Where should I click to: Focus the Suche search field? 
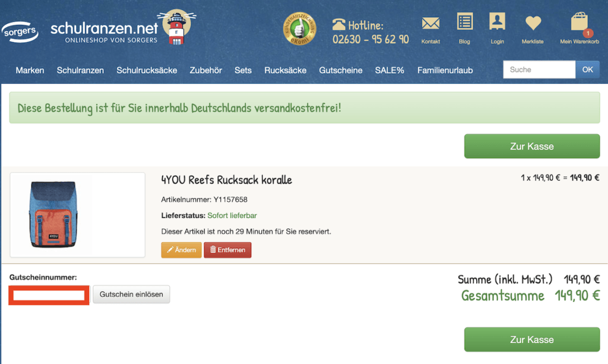[539, 69]
